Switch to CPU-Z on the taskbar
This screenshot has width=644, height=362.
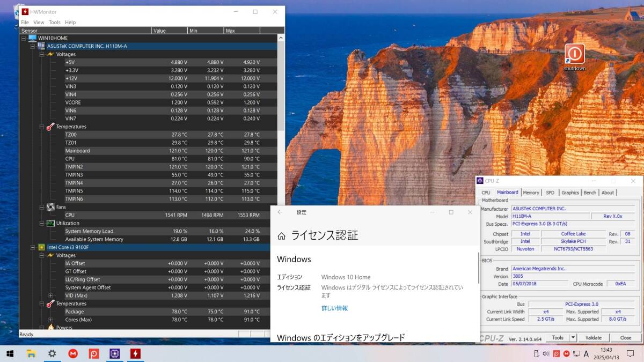pyautogui.click(x=114, y=353)
